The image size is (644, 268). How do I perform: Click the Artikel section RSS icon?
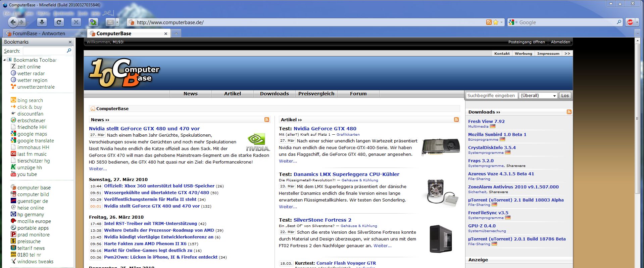pyautogui.click(x=456, y=120)
